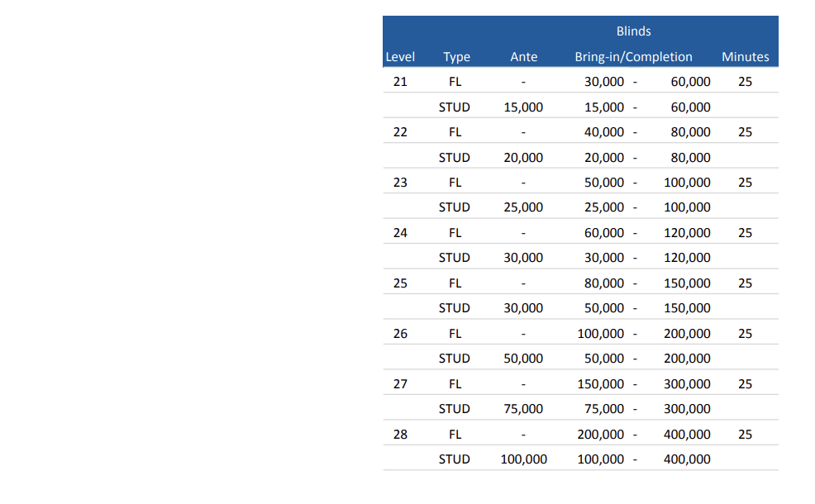This screenshot has width=815, height=504.
Task: Click level number 28
Action: coord(400,434)
